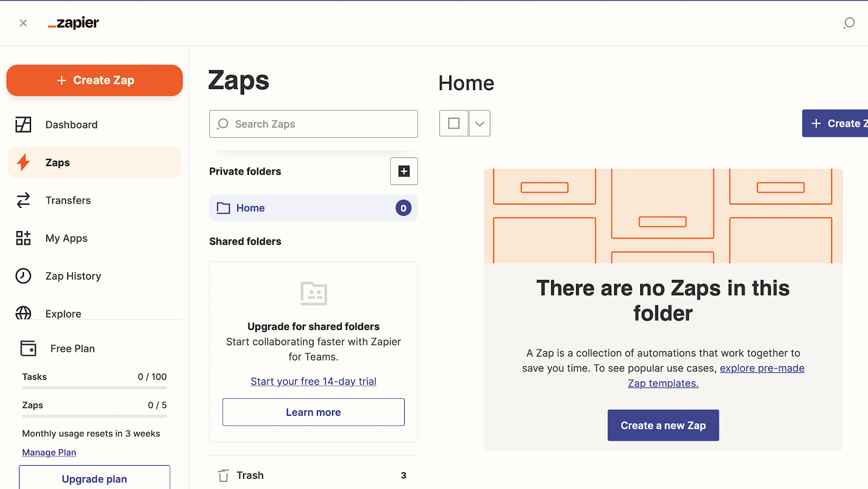Image resolution: width=868 pixels, height=489 pixels.
Task: Open Start your free 14-day trial link
Action: 314,381
